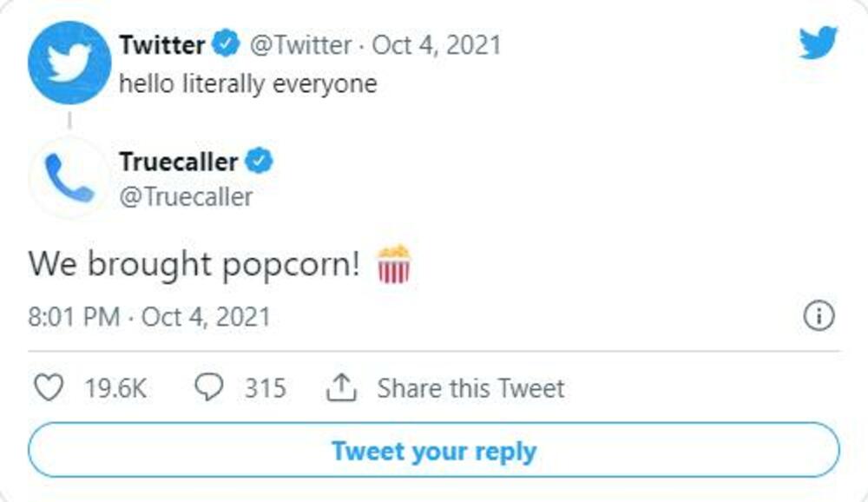Click the 315 replies count

click(265, 388)
